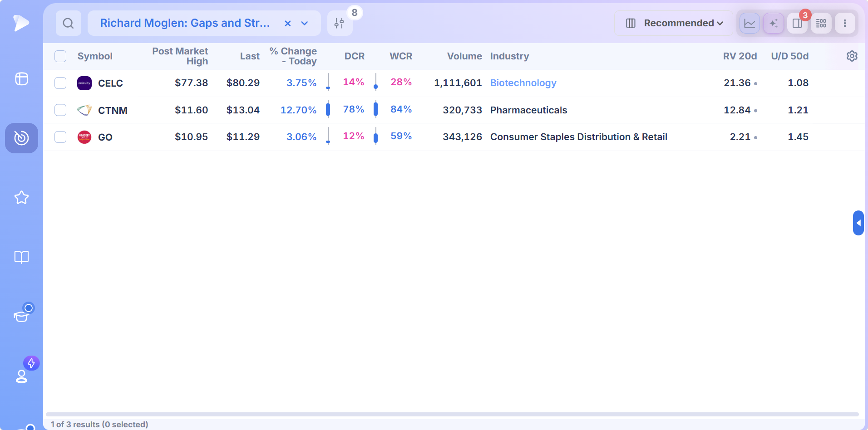Click the CTNM company logo

pyautogui.click(x=84, y=110)
